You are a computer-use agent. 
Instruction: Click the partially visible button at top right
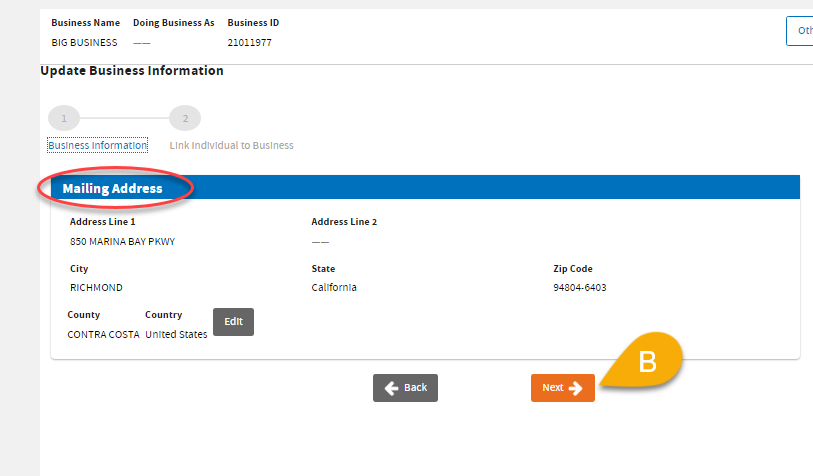(800, 31)
